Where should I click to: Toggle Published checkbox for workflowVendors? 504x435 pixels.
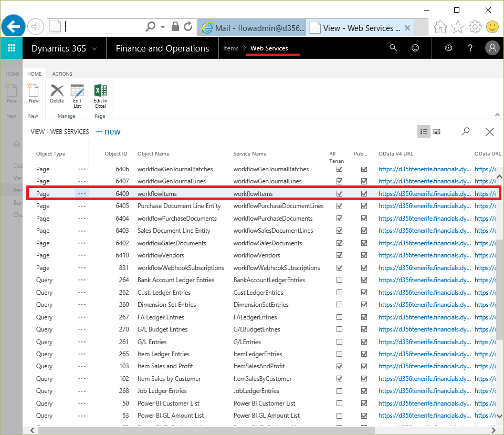(x=364, y=255)
